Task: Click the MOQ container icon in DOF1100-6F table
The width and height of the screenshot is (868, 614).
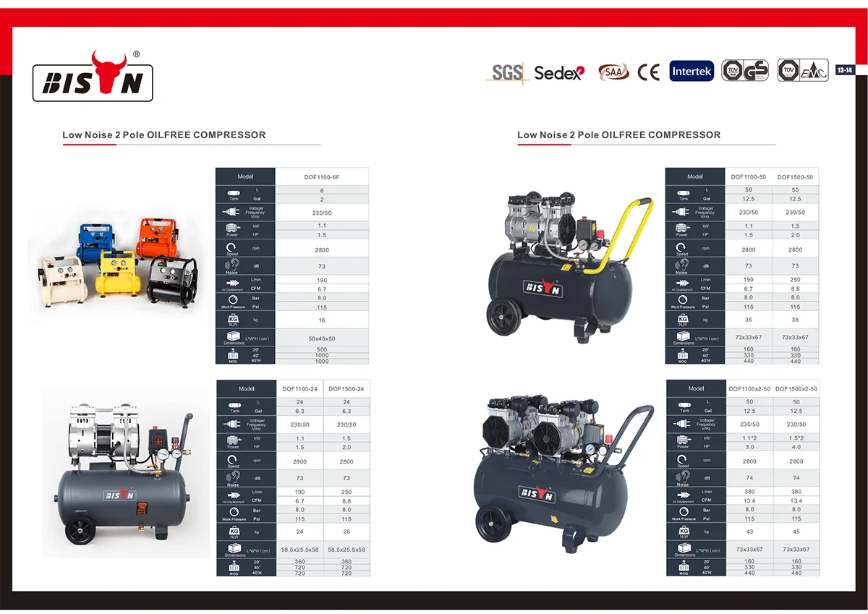Action: (x=233, y=354)
